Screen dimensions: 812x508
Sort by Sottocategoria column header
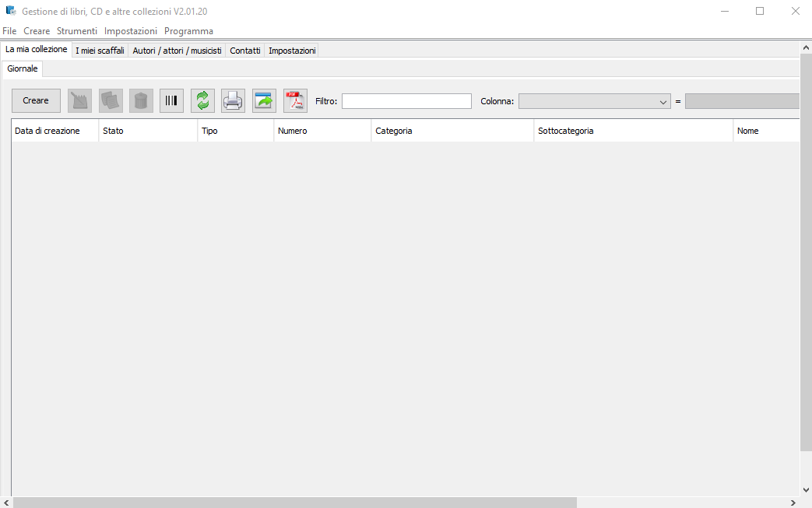(x=634, y=131)
